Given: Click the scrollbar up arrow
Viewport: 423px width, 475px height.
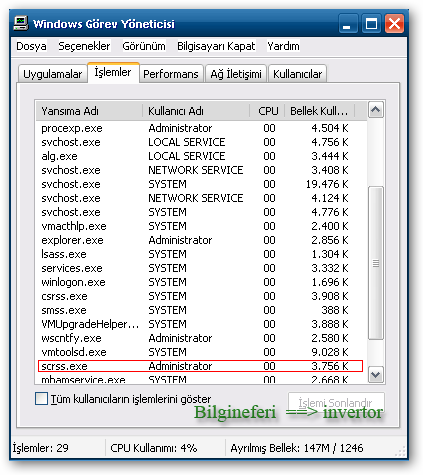Looking at the screenshot, I should tap(376, 110).
